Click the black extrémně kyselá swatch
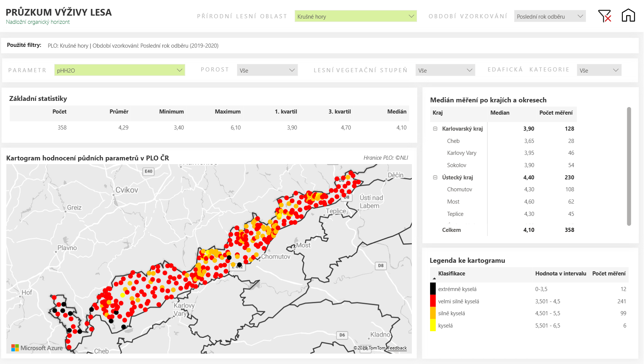This screenshot has height=364, width=644. tap(433, 289)
